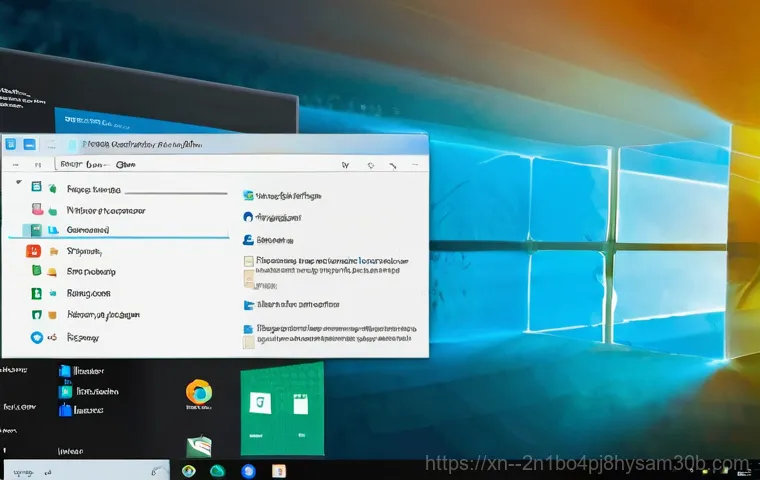Select the first underlined item in the left list
The height and width of the screenshot is (480, 760).
[x=93, y=189]
